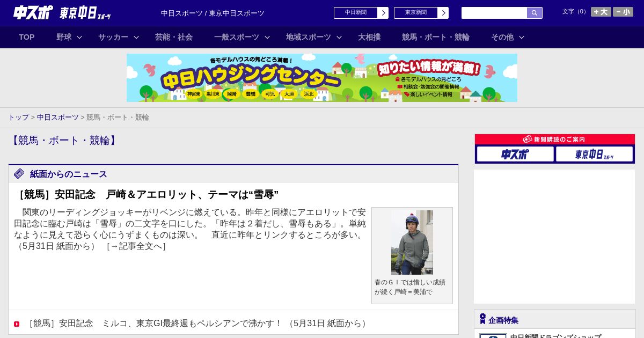Click the 中日ハウジングセンター banner ad
Viewport: 644px width, 338px height.
322,78
